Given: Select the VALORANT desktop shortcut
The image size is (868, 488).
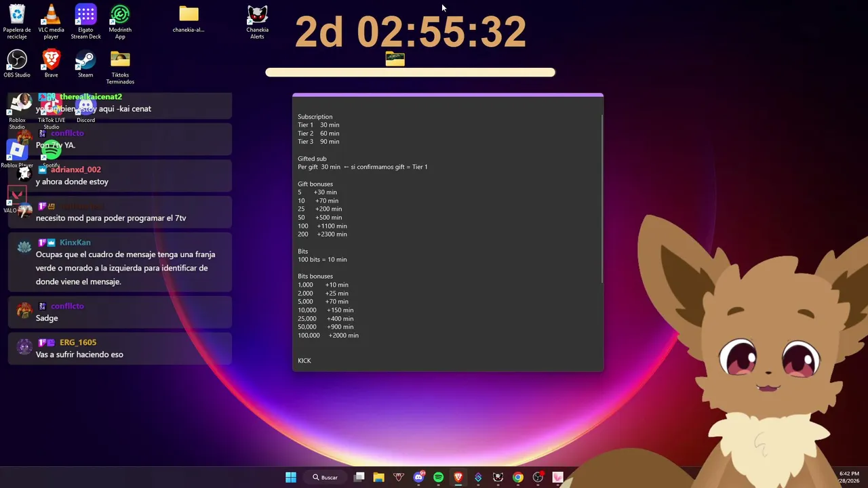Looking at the screenshot, I should pos(17,199).
